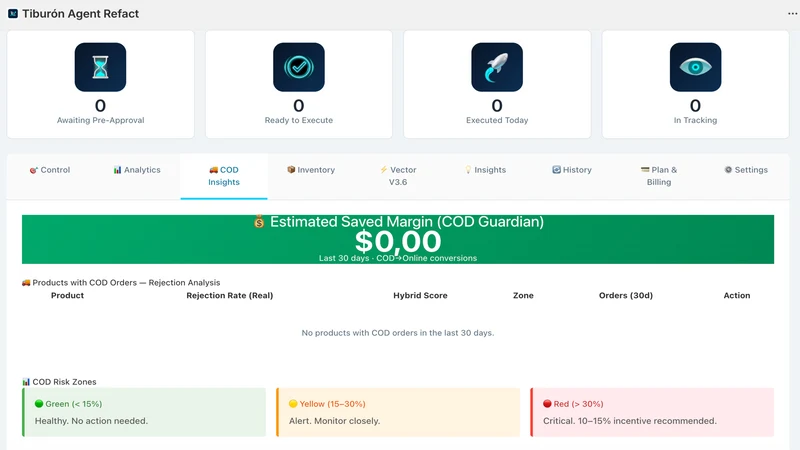Viewport: 800px width, 450px height.
Task: Click the Zone column header
Action: coord(523,295)
